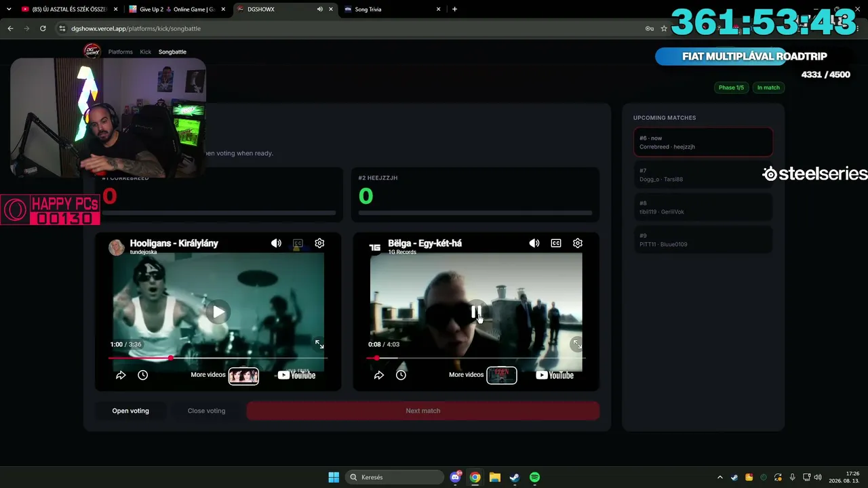Screen dimensions: 868x488
Task: Close the Song Trivia tab
Action: pyautogui.click(x=439, y=9)
